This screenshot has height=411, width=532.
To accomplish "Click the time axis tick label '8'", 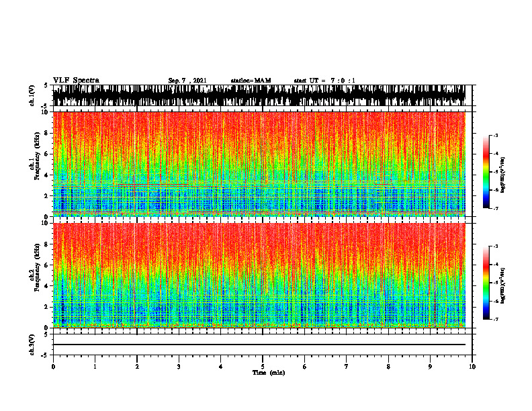I will (x=388, y=367).
